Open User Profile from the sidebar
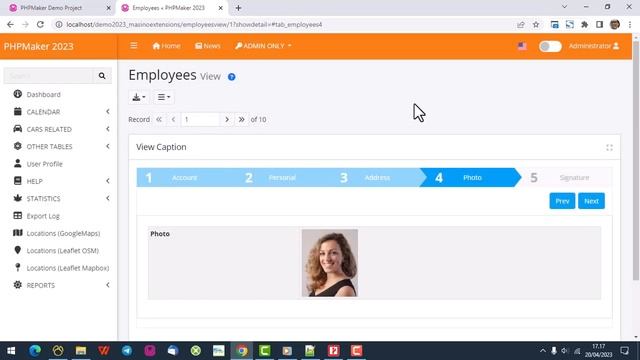This screenshot has width=640, height=360. (44, 164)
